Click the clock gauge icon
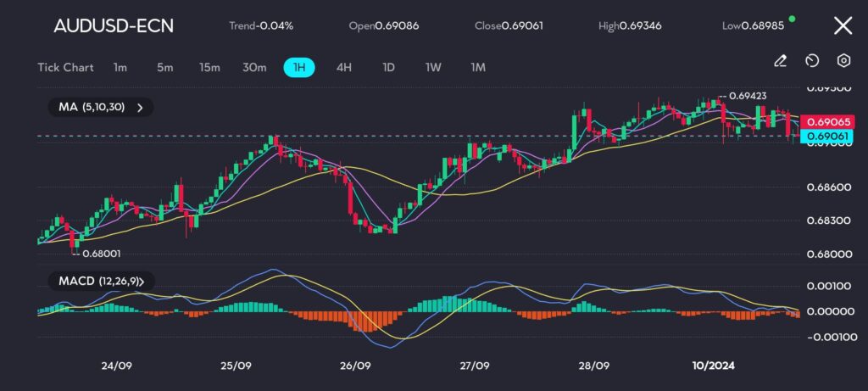 click(812, 60)
